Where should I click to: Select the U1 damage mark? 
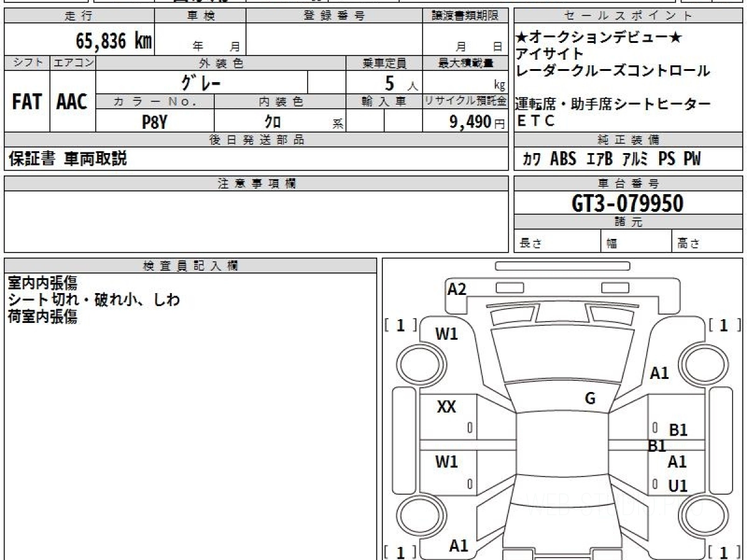pos(678,486)
